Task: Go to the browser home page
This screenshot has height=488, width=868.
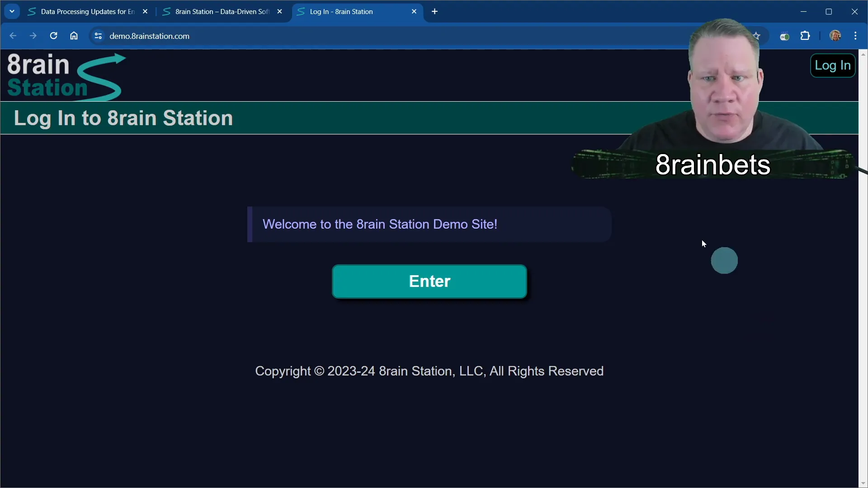Action: (x=74, y=36)
